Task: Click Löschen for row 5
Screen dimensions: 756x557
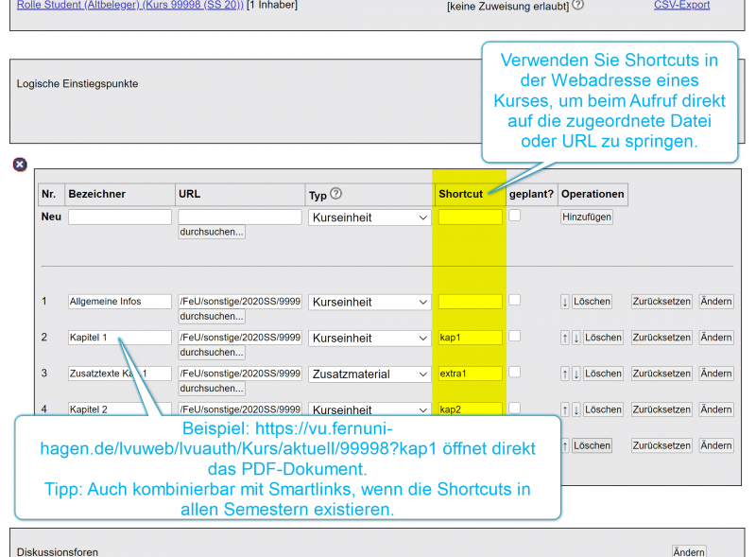Action: 592,445
